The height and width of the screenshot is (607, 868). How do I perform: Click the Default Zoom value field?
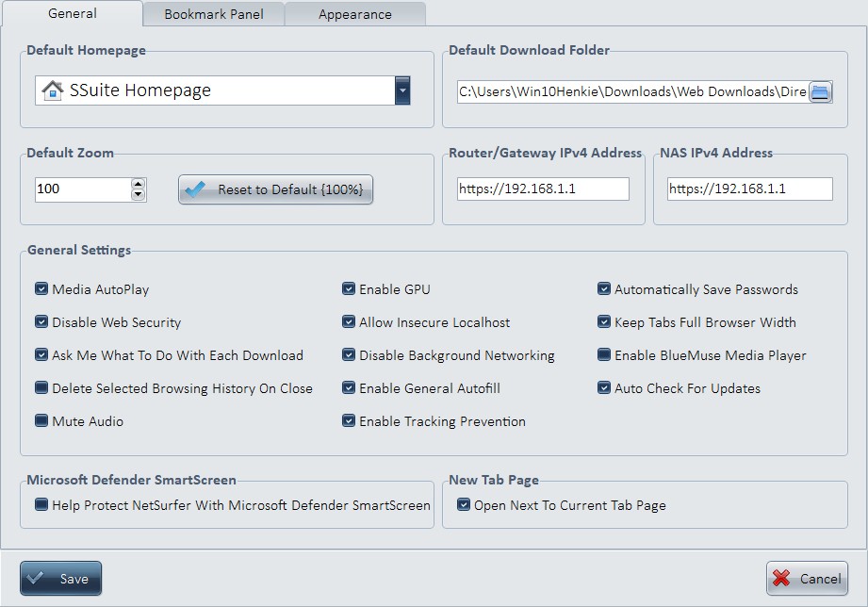[x=81, y=189]
